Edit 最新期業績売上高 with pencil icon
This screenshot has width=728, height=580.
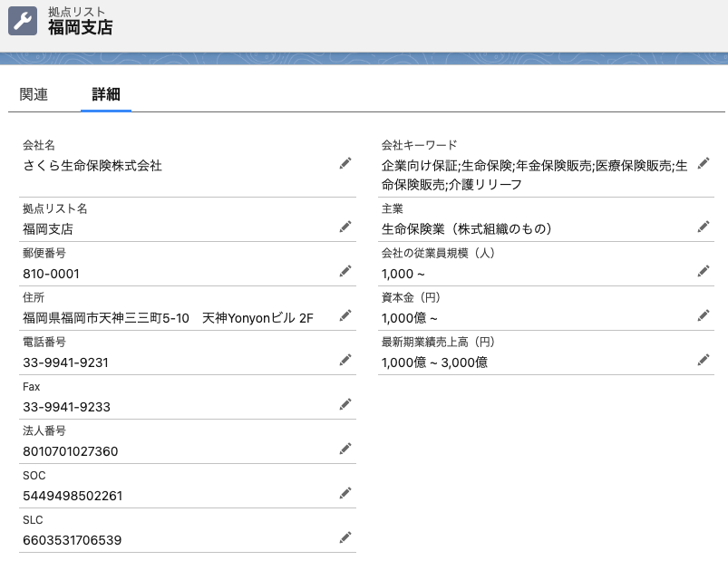[x=704, y=360]
